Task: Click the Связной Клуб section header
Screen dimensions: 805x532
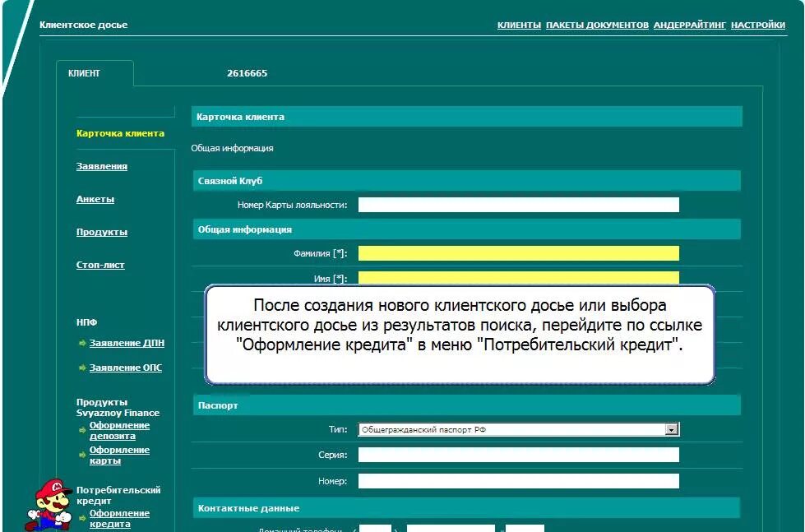Action: [467, 181]
